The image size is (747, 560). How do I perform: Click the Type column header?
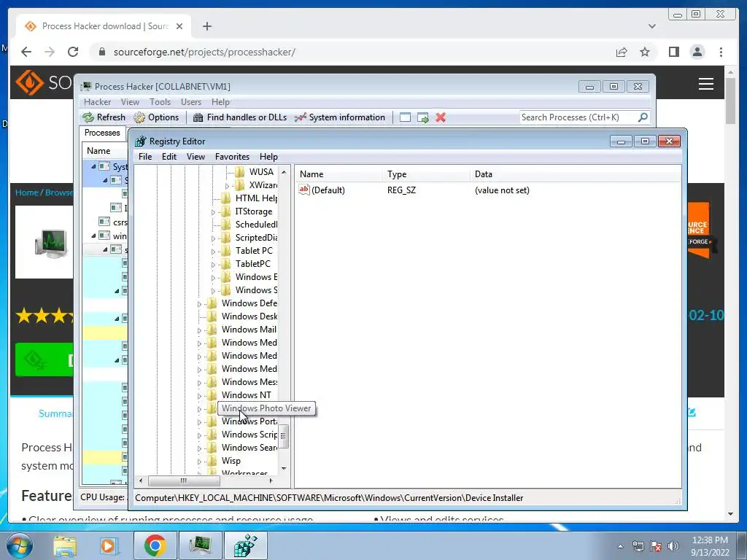426,174
